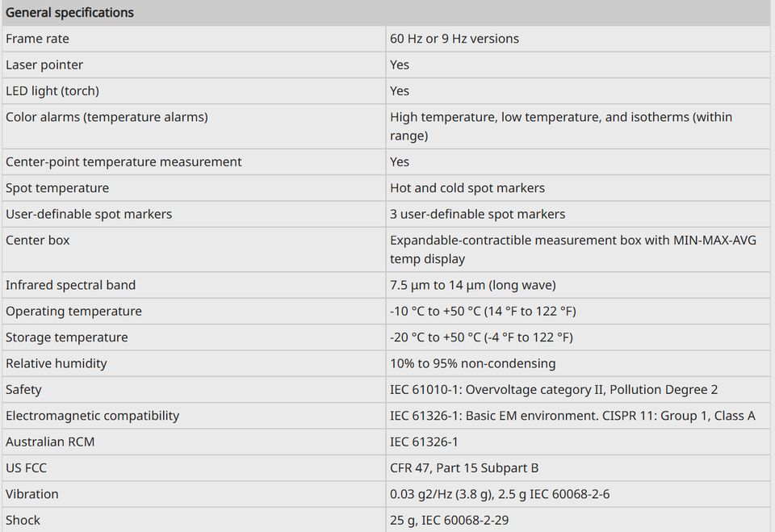Select the 3 user-definable spot markers value
The width and height of the screenshot is (775, 532).
(x=477, y=214)
